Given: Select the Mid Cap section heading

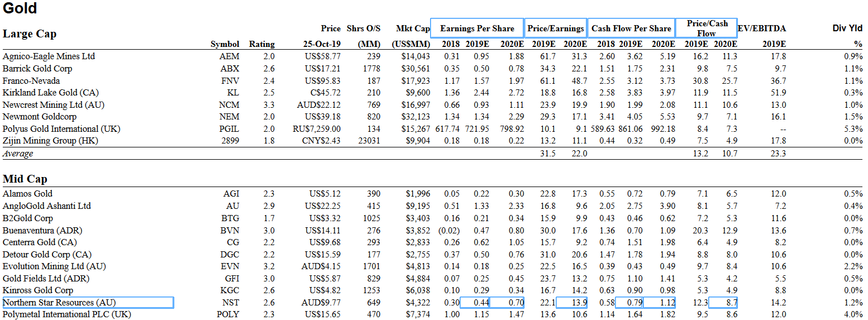Looking at the screenshot, I should coord(25,179).
